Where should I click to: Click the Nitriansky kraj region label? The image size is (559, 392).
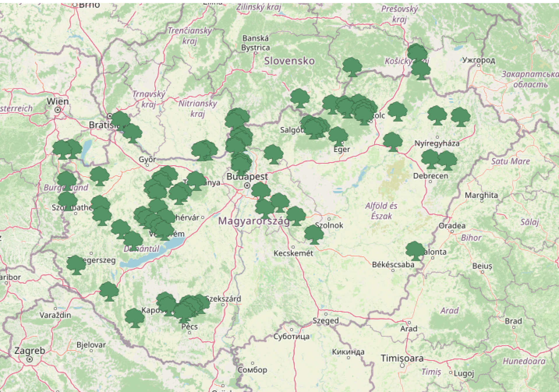[x=198, y=108]
